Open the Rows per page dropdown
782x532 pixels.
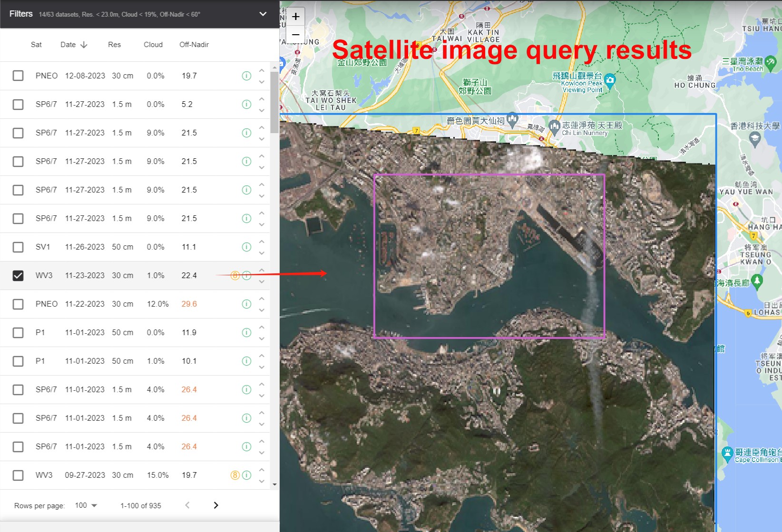(x=86, y=505)
